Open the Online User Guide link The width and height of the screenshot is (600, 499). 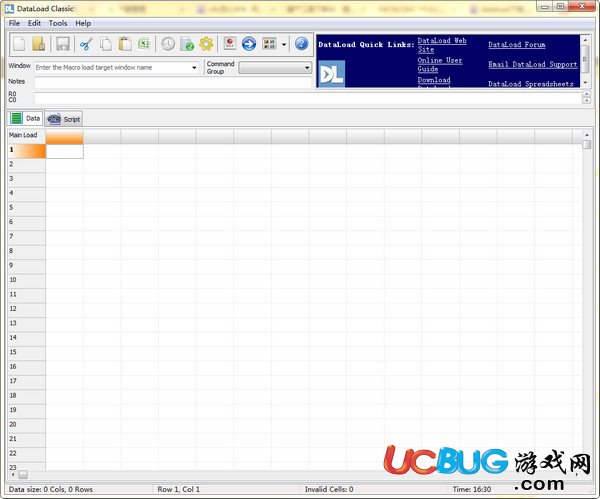[x=440, y=64]
